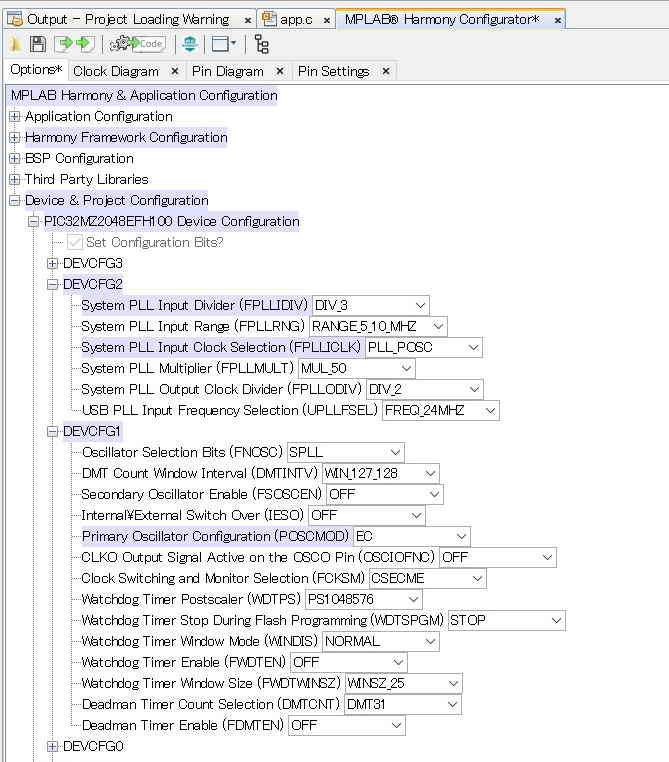The width and height of the screenshot is (669, 762).
Task: Click the import configuration green arrow icon
Action: [x=64, y=44]
